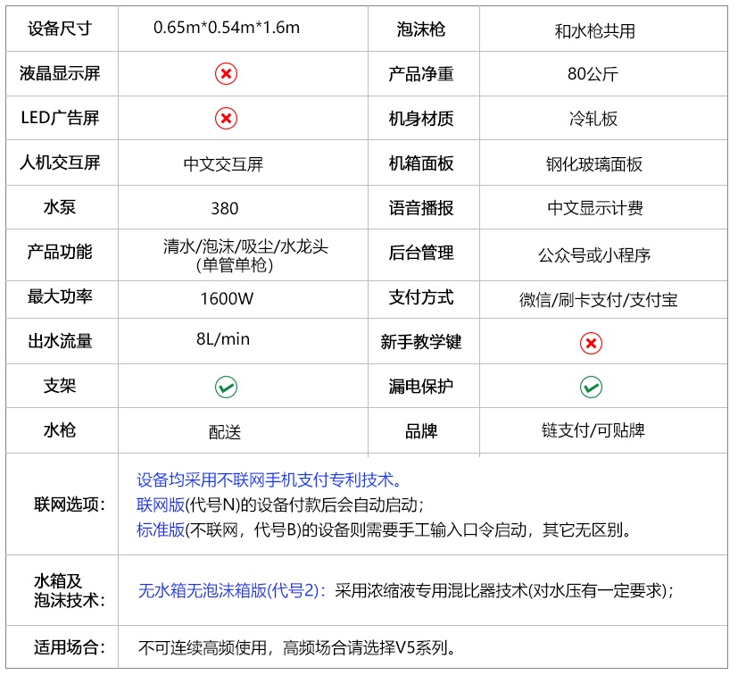This screenshot has width=738, height=700.
Task: Click the red X beside 新手教学键
Action: point(591,343)
